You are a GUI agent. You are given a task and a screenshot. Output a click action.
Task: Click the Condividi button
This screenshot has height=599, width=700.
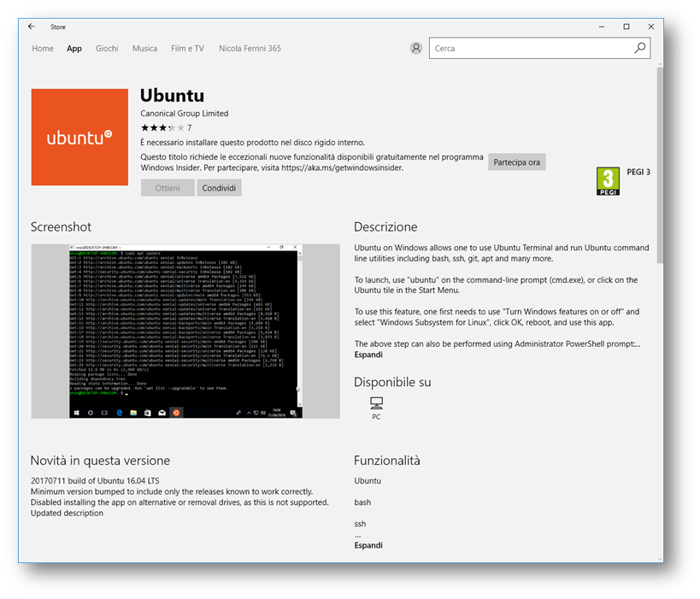(219, 188)
